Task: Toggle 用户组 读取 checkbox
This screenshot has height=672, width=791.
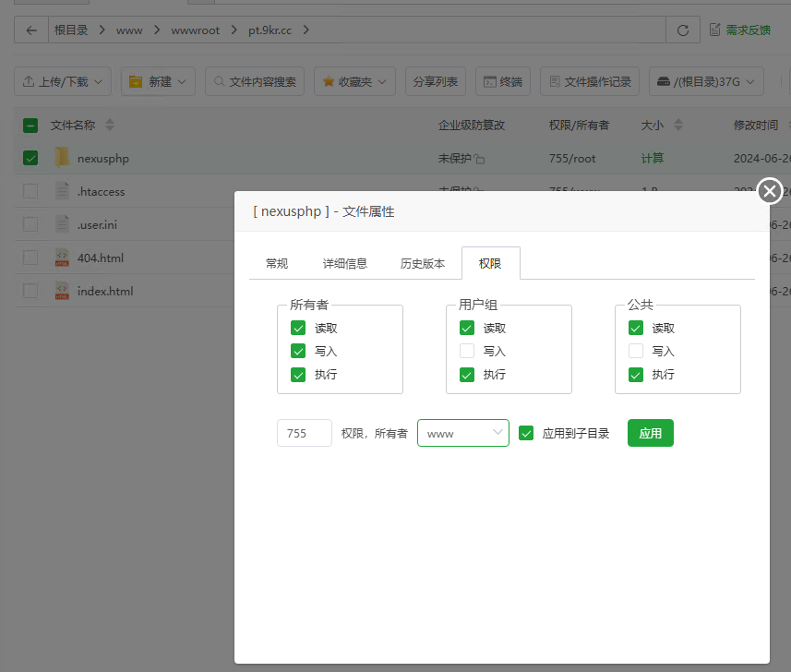Action: [467, 328]
